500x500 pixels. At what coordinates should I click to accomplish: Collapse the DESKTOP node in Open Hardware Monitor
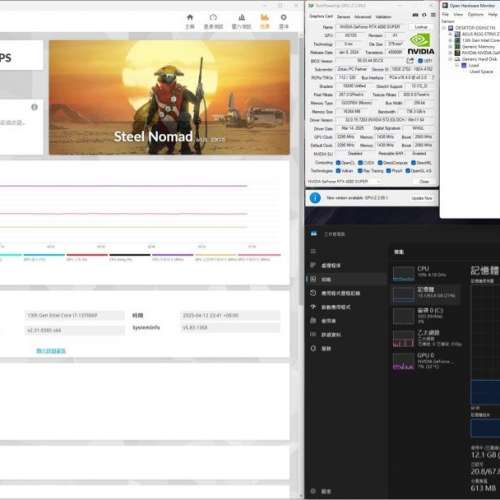point(444,28)
